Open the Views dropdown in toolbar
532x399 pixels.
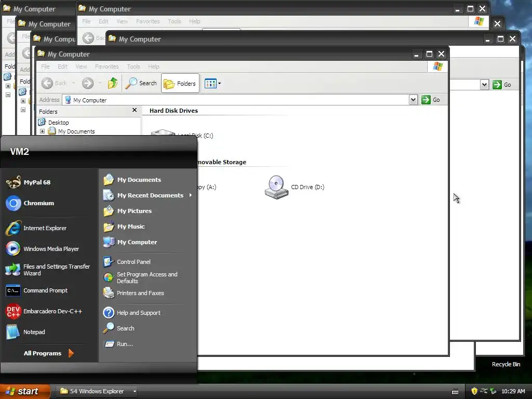[x=212, y=83]
